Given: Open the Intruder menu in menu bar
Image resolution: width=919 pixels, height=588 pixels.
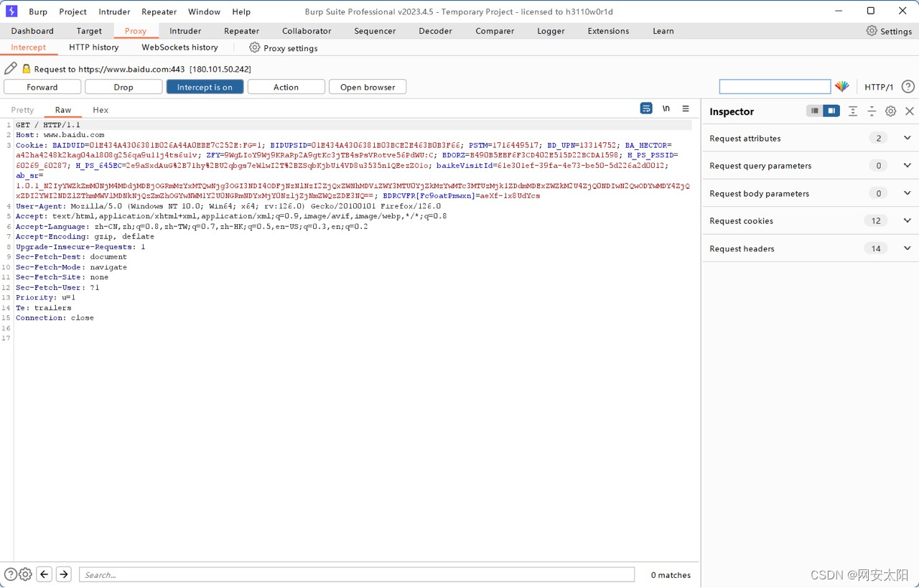Looking at the screenshot, I should coord(114,11).
